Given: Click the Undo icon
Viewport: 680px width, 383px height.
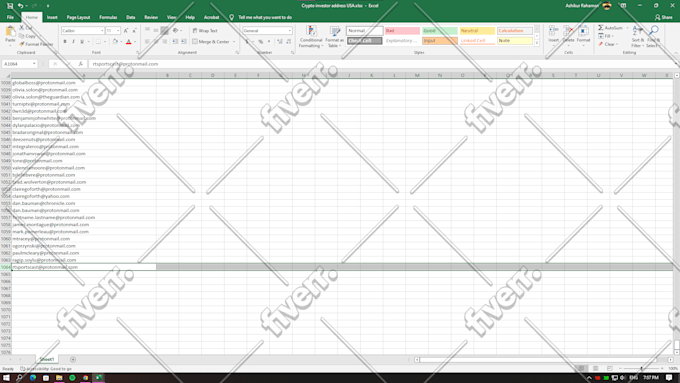Looking at the screenshot, I should coord(20,6).
